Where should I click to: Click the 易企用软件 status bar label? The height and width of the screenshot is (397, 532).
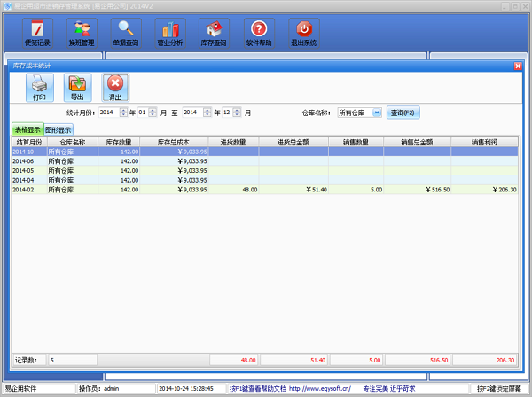(x=20, y=388)
